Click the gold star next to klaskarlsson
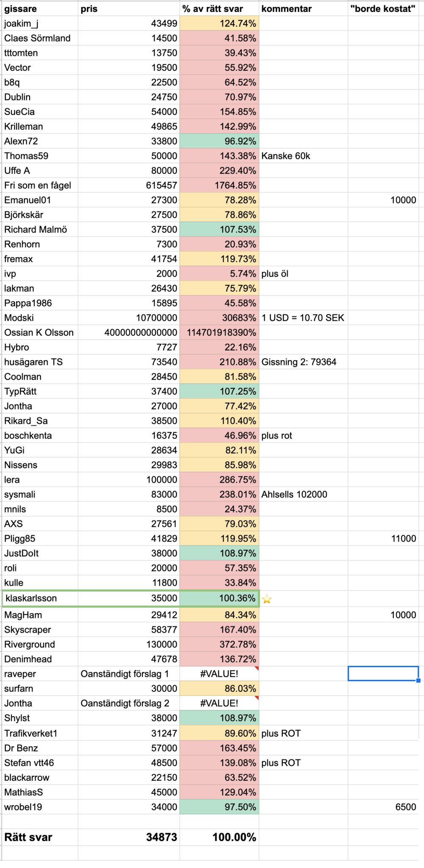 coord(267,599)
